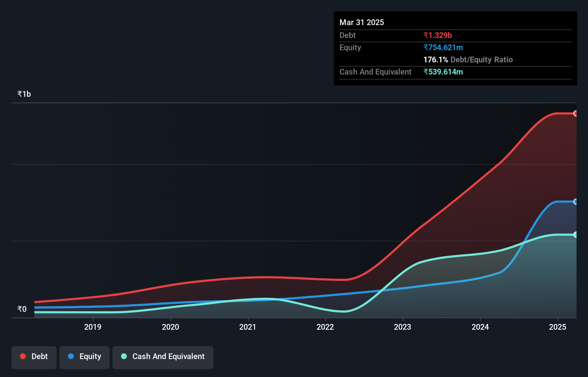
Task: Open the 2025 year axis label
Action: [x=558, y=327]
